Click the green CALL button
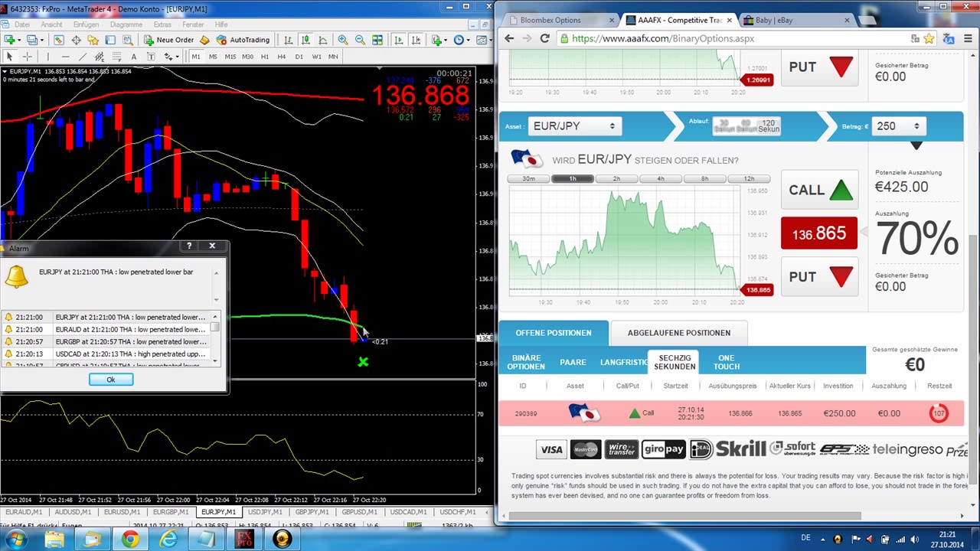Image resolution: width=980 pixels, height=551 pixels. pyautogui.click(x=820, y=190)
